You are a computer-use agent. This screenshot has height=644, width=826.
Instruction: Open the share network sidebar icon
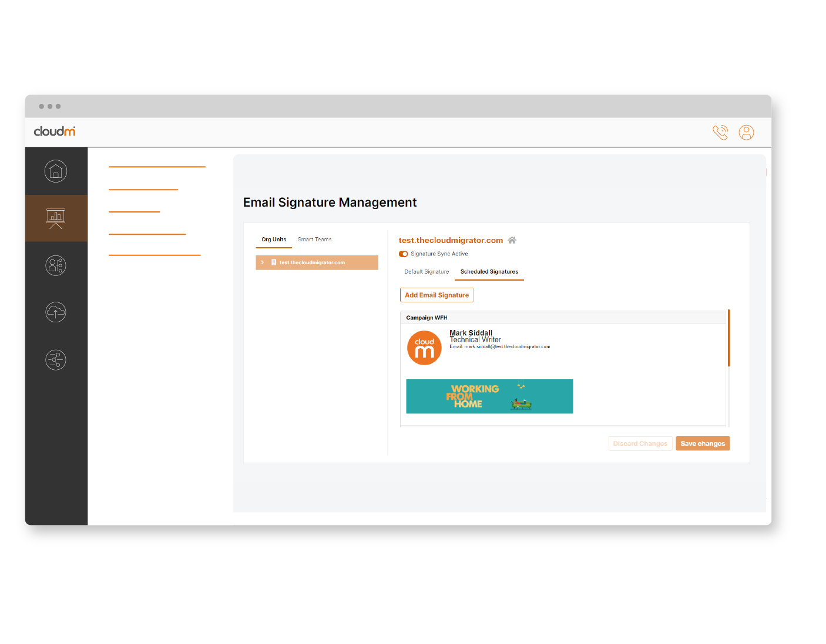click(x=56, y=360)
